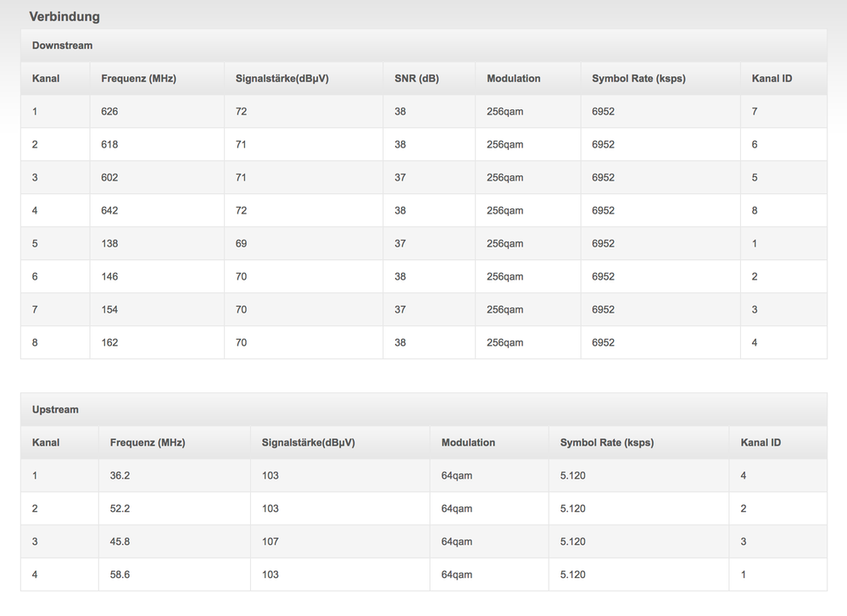Screen dimensions: 847x616
Task: Select upstream frequency 36.2
Action: (x=120, y=475)
